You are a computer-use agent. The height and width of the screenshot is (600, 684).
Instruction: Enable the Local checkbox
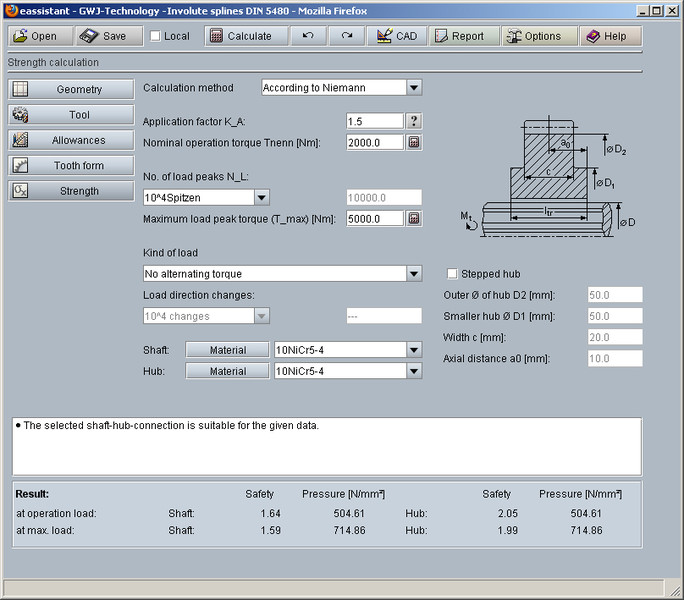coord(156,36)
